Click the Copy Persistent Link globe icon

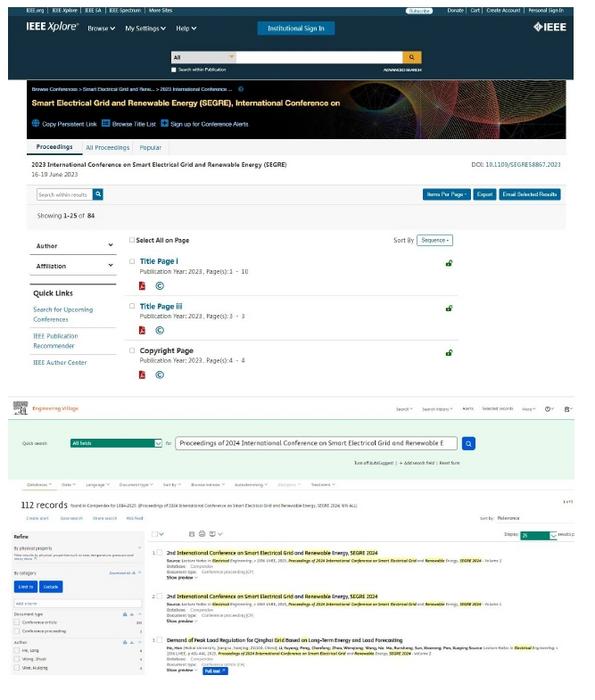(36, 123)
